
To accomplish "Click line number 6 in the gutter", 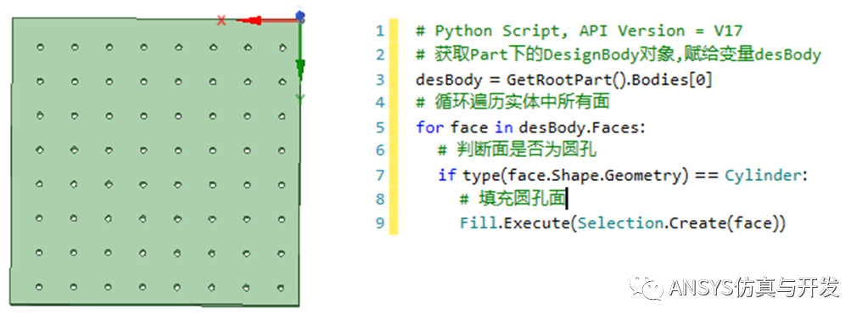I will tap(380, 150).
